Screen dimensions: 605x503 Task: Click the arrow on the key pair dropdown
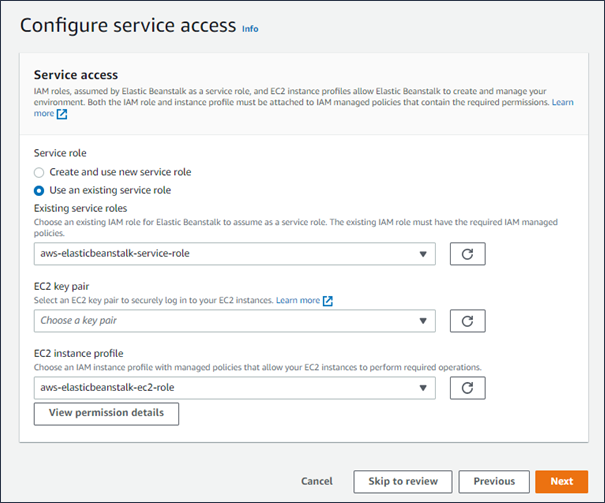pos(423,321)
